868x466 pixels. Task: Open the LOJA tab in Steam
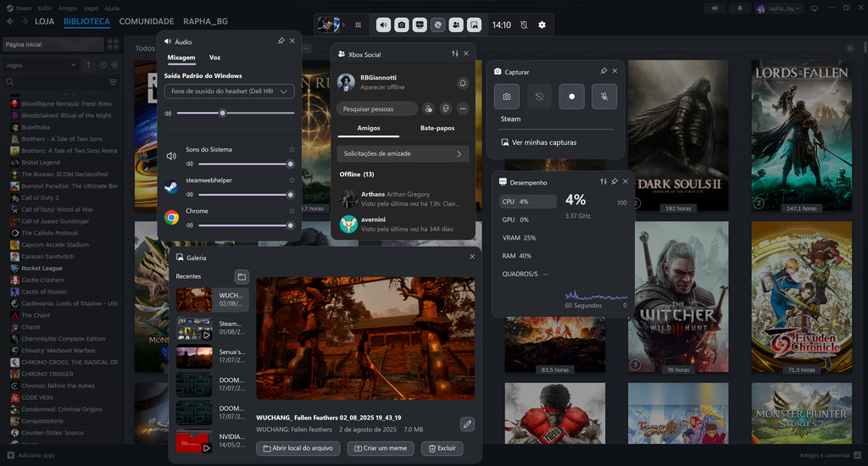[x=44, y=21]
